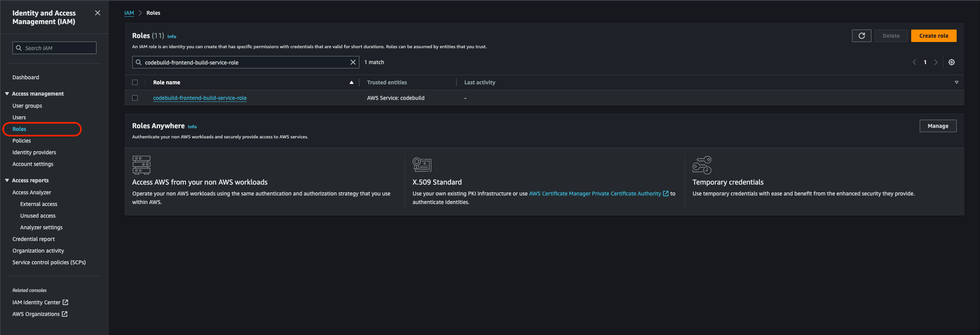This screenshot has height=335, width=980.
Task: Open External access under Access Analyzer
Action: [38, 204]
